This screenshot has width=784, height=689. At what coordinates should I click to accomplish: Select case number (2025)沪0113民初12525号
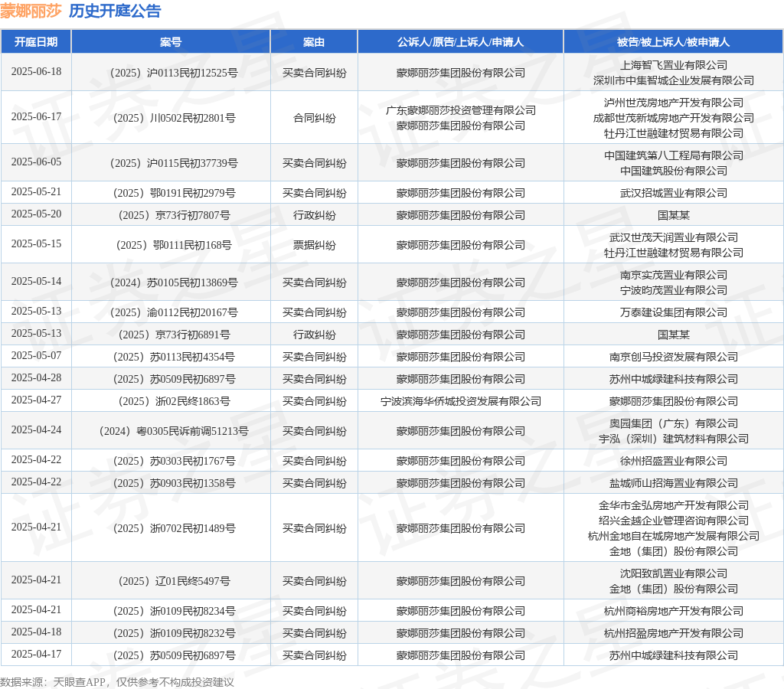point(174,73)
